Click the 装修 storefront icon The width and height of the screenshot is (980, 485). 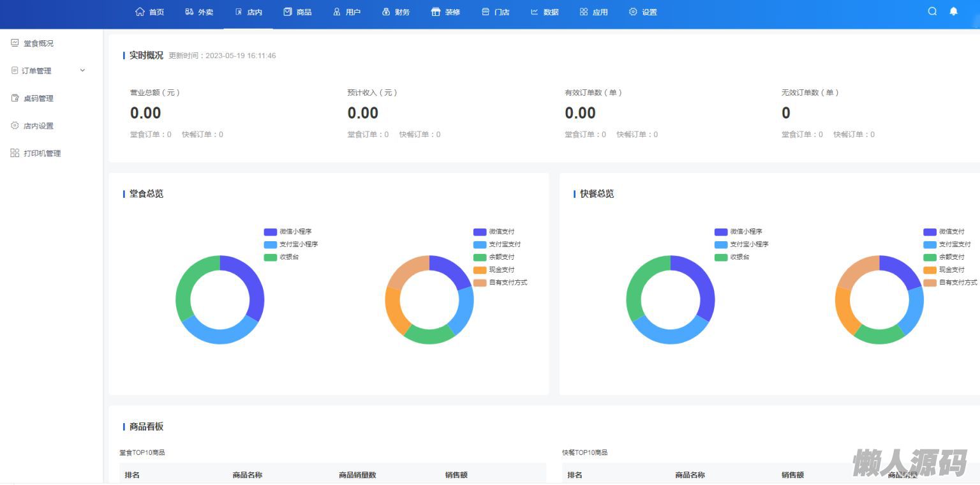(x=436, y=12)
